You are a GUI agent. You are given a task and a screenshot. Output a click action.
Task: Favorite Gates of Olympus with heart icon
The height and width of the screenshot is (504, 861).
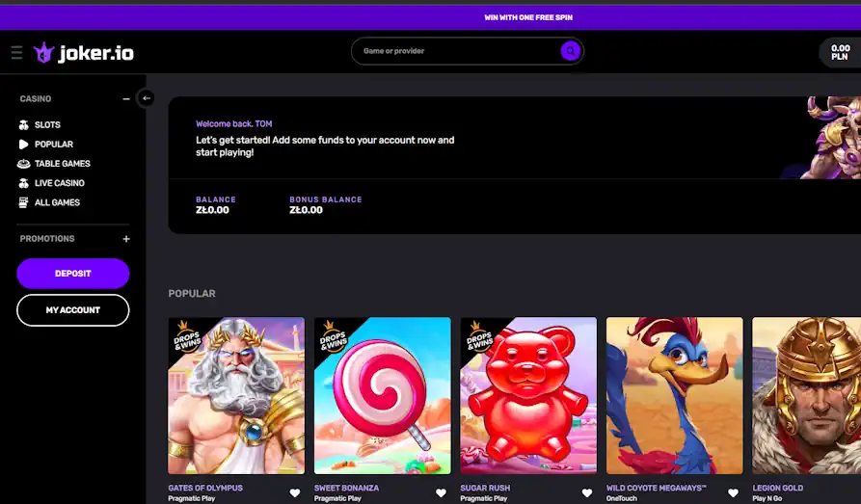point(295,492)
